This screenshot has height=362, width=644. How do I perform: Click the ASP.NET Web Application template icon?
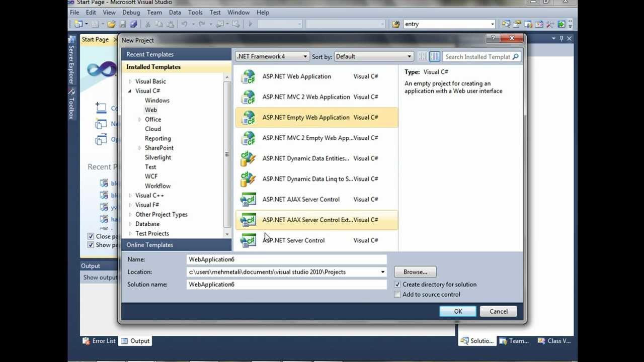[x=248, y=76]
